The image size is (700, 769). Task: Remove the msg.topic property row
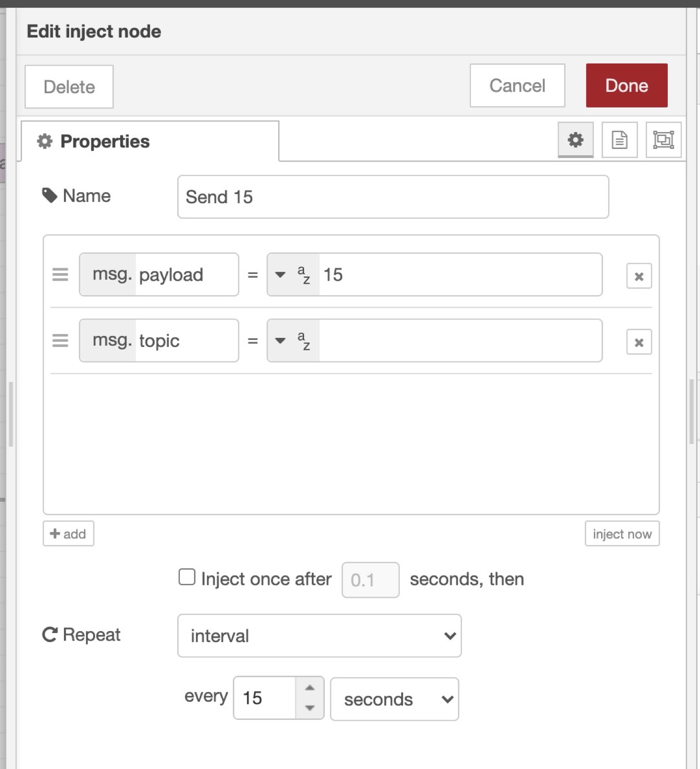tap(639, 342)
